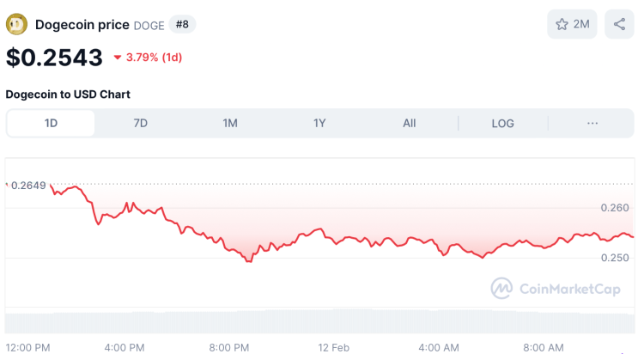This screenshot has height=354, width=644.
Task: Toggle the LOG scale option
Action: pos(502,123)
